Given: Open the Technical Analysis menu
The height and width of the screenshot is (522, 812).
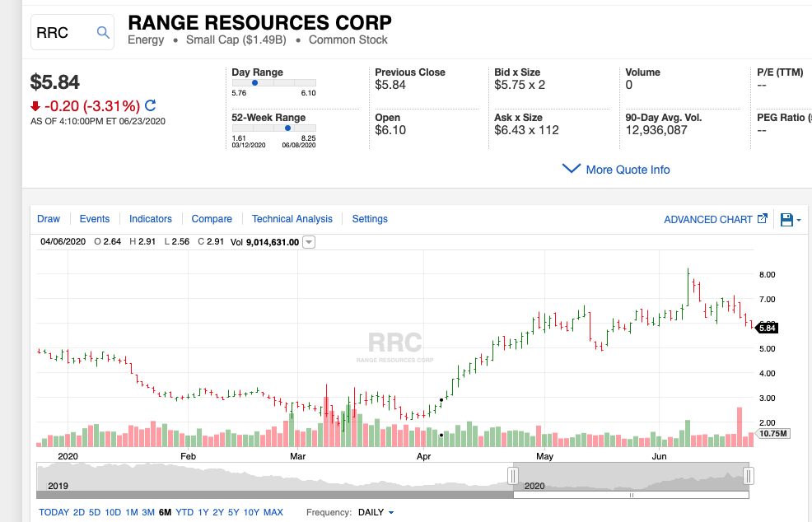Looking at the screenshot, I should [292, 219].
